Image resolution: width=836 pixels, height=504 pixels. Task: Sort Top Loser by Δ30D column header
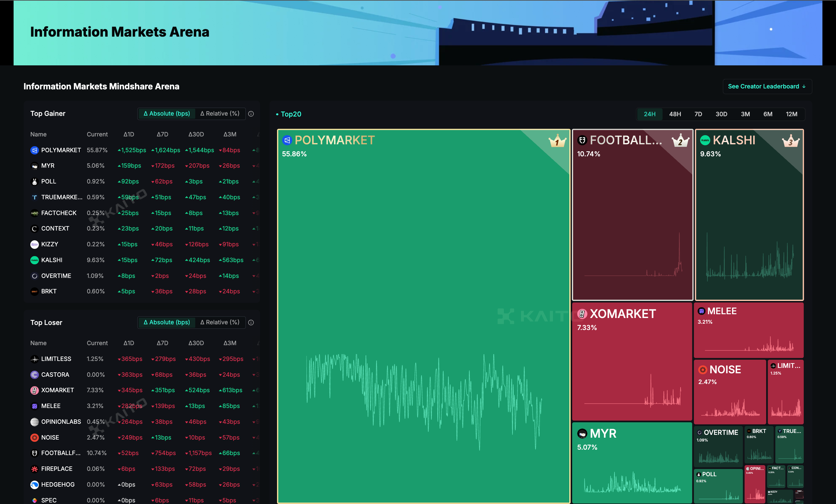pos(196,343)
